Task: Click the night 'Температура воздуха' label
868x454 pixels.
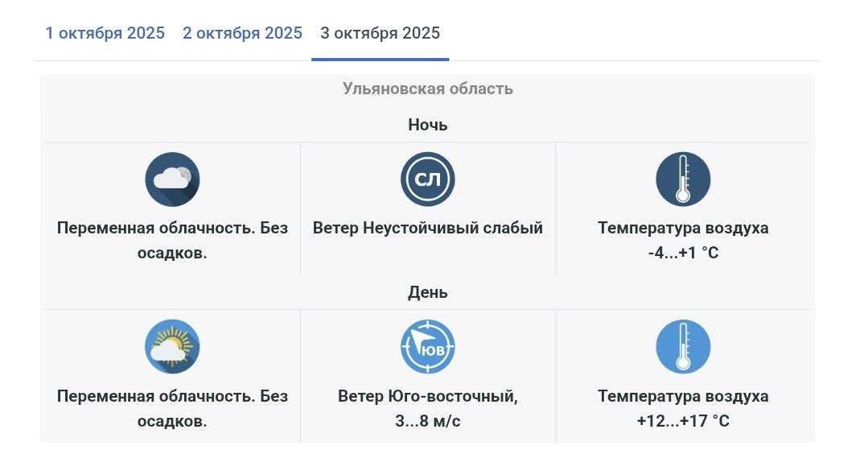Action: pyautogui.click(x=683, y=228)
